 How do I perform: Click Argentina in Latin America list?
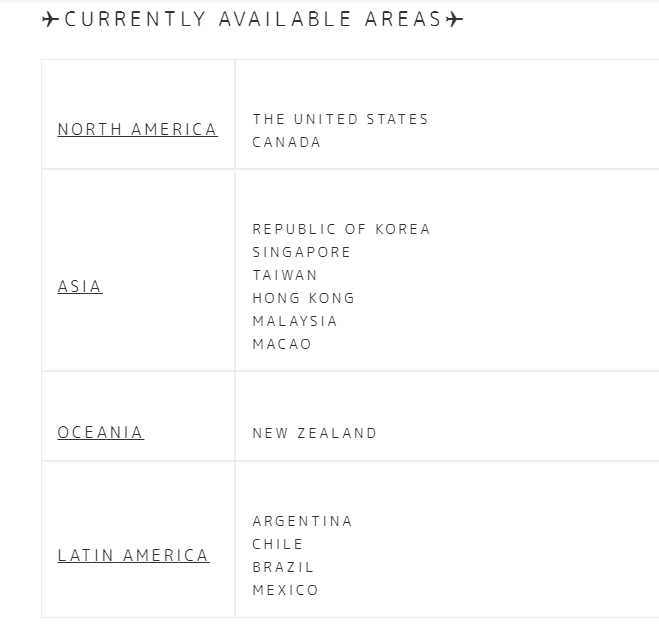[302, 521]
